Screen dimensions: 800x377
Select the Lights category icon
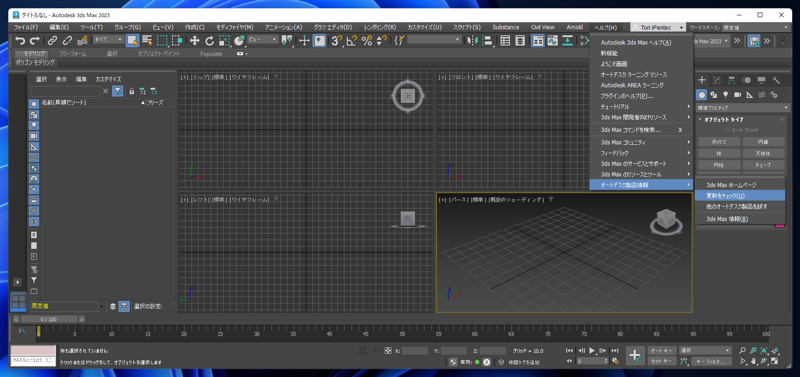point(726,94)
